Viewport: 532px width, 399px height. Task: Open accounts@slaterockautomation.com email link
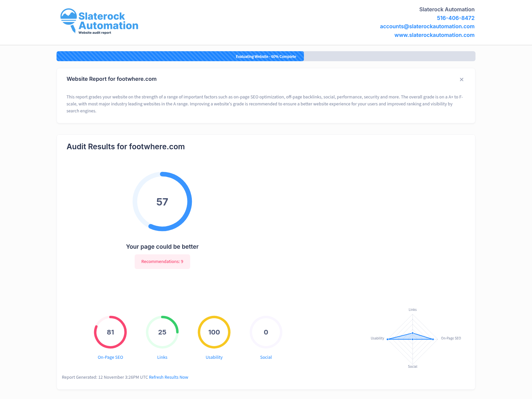(427, 26)
